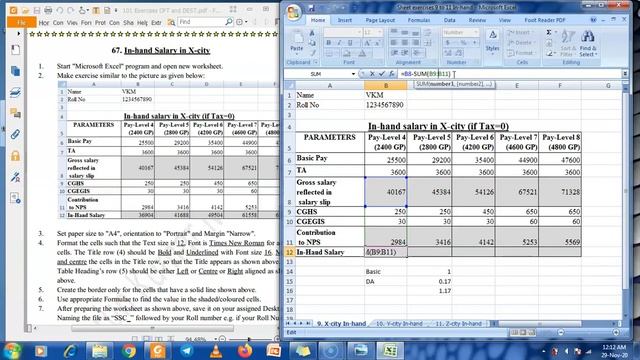Toggle Wrap Text in Alignment group
This screenshot has height=360, width=640.
(x=427, y=33)
